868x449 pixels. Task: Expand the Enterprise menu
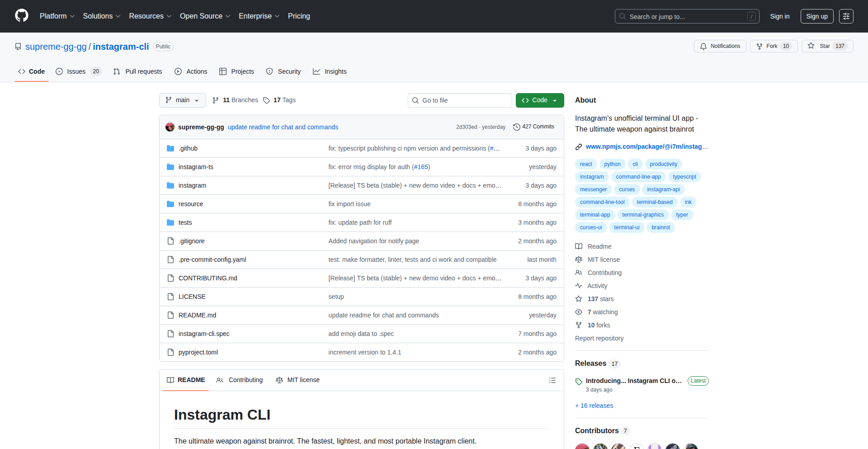pyautogui.click(x=259, y=16)
